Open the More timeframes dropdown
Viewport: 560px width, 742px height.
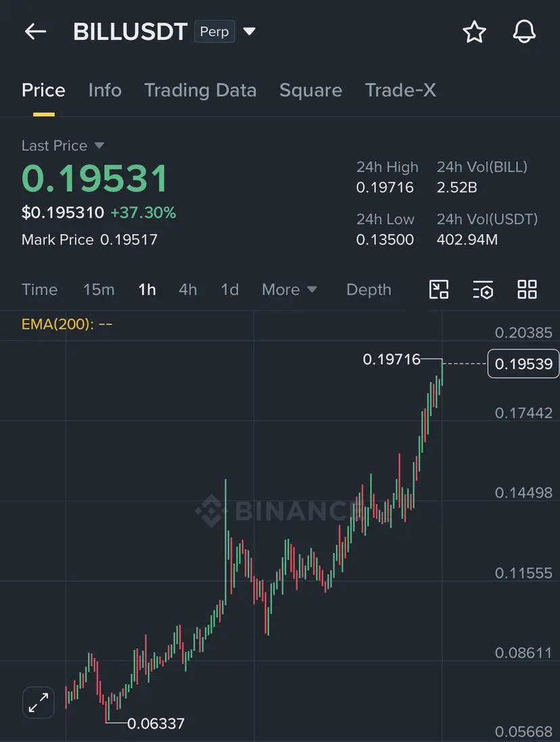click(x=289, y=289)
